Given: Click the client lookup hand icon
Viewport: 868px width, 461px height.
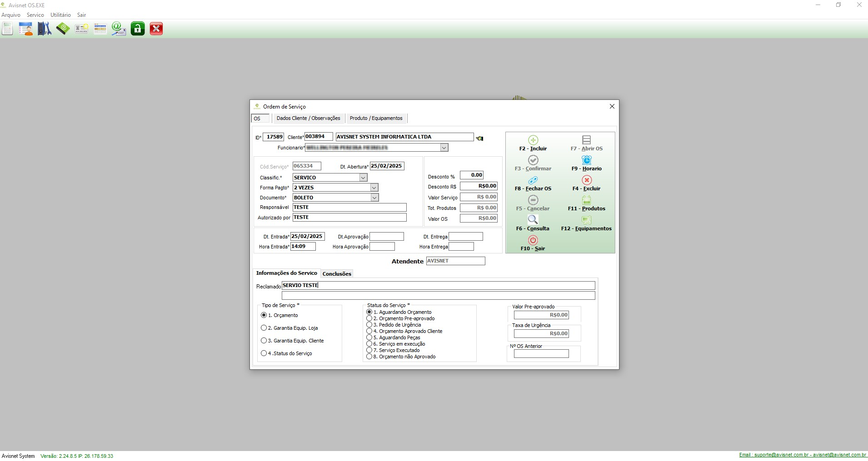Looking at the screenshot, I should click(x=479, y=138).
